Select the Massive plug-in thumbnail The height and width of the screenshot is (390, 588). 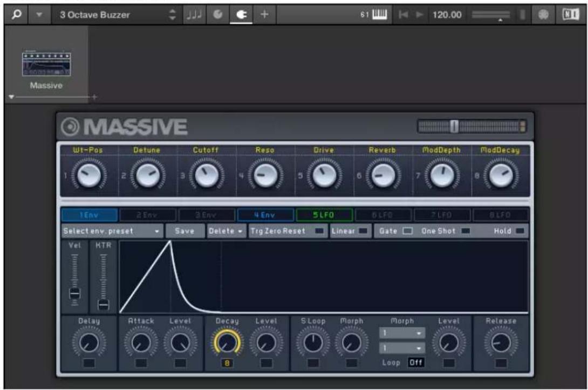pyautogui.click(x=46, y=63)
